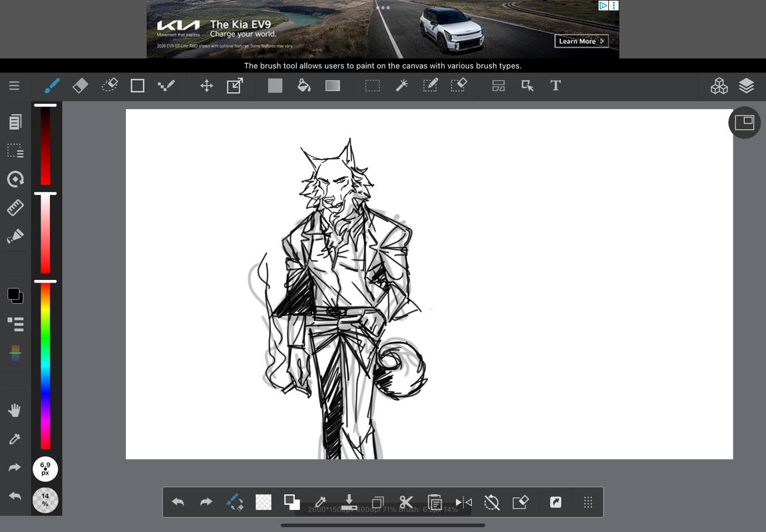Viewport: 766px width, 532px height.
Task: Open the brush list panel icon
Action: point(15,324)
